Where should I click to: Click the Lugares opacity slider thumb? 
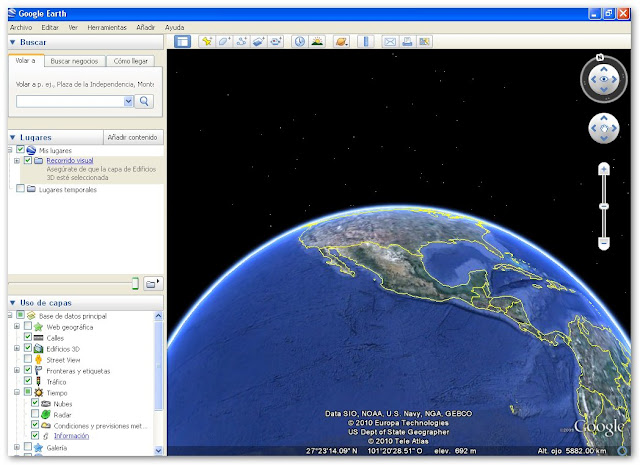[x=136, y=284]
